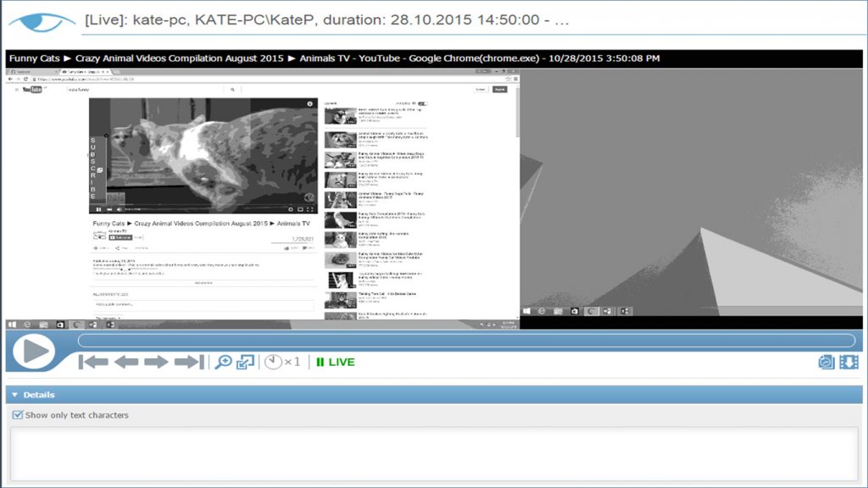Click the black caption bar reading Funny Cats
The image size is (868, 488).
[434, 58]
